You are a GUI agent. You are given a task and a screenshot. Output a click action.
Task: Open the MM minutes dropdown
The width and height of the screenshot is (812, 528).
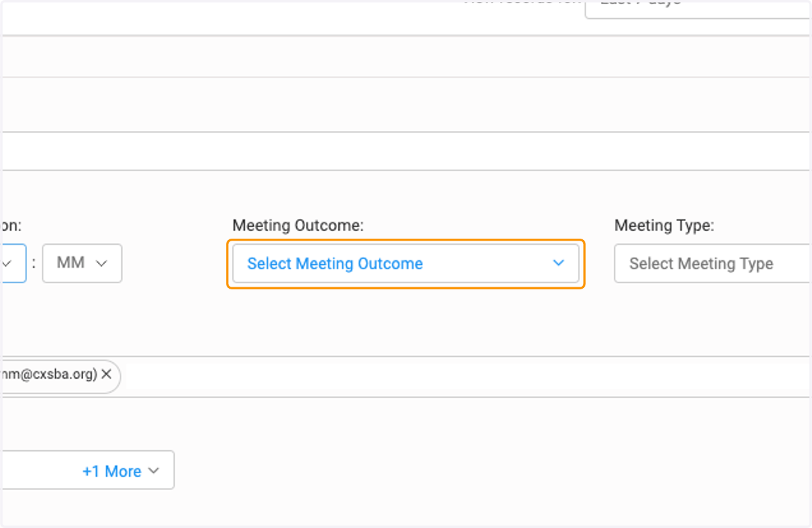pos(82,263)
